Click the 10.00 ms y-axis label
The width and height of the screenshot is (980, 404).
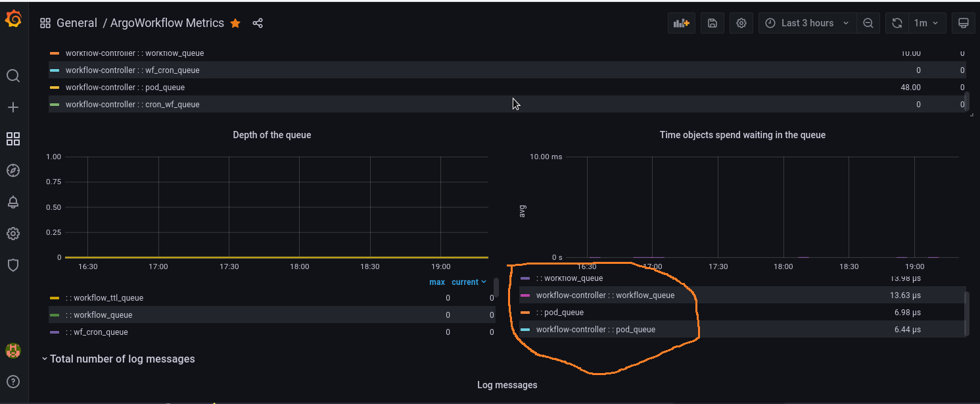point(546,157)
